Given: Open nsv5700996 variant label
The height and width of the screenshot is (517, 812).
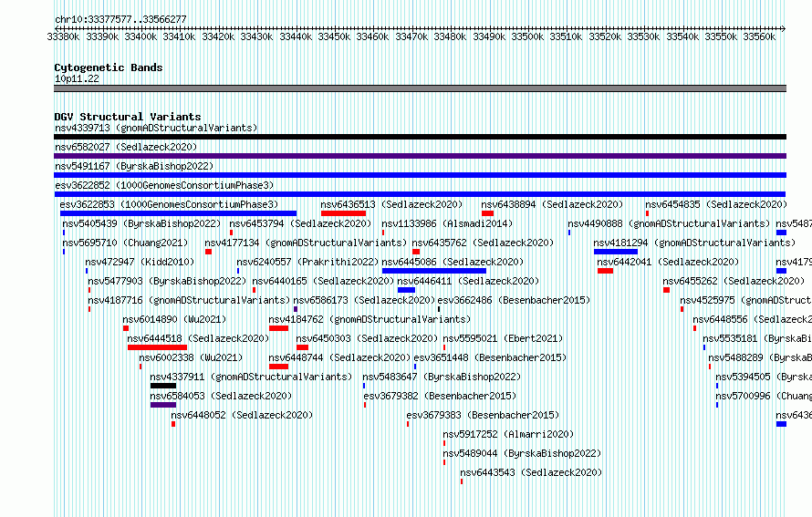Looking at the screenshot, I should pyautogui.click(x=764, y=396).
